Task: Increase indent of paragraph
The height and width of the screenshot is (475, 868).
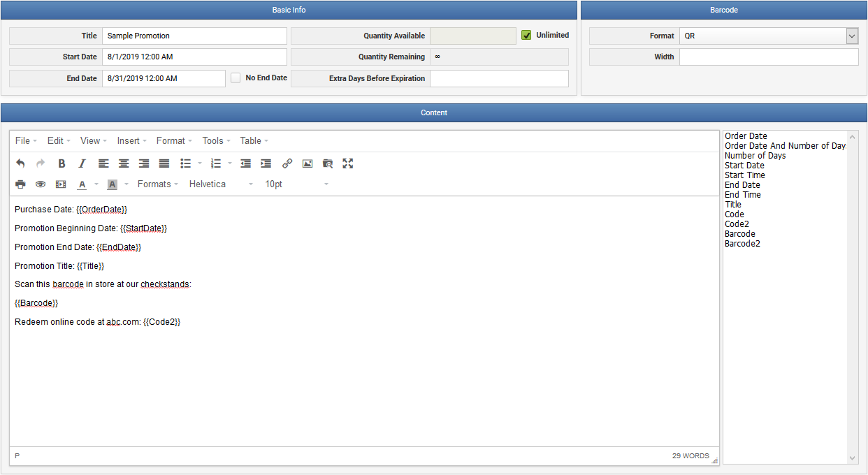Action: tap(266, 163)
